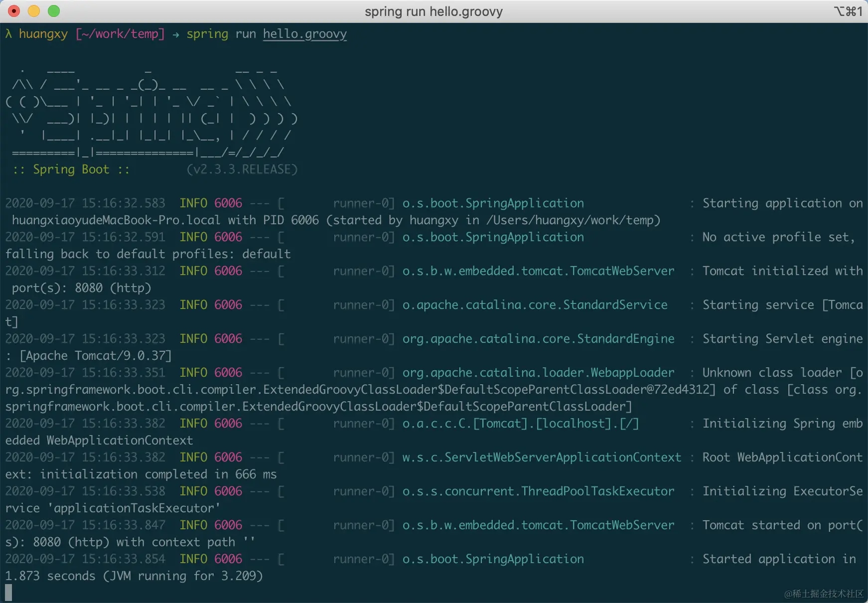The width and height of the screenshot is (868, 603).
Task: Click timestamp 2020-09-17 15:16:33.847
Action: (x=85, y=525)
